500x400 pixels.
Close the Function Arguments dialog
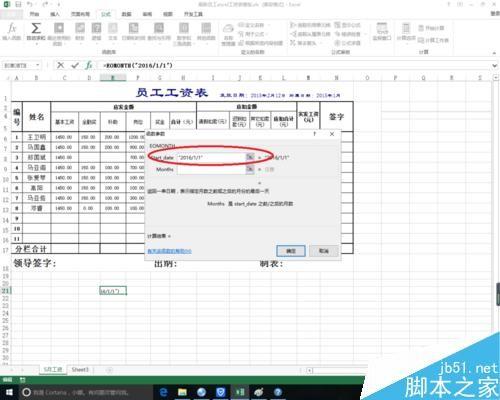(x=332, y=134)
